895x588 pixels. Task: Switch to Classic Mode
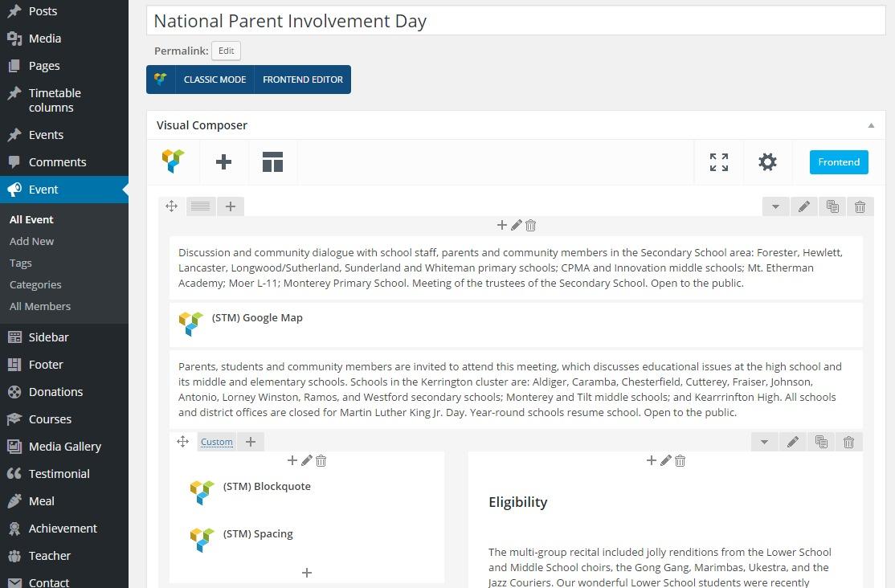(x=215, y=80)
